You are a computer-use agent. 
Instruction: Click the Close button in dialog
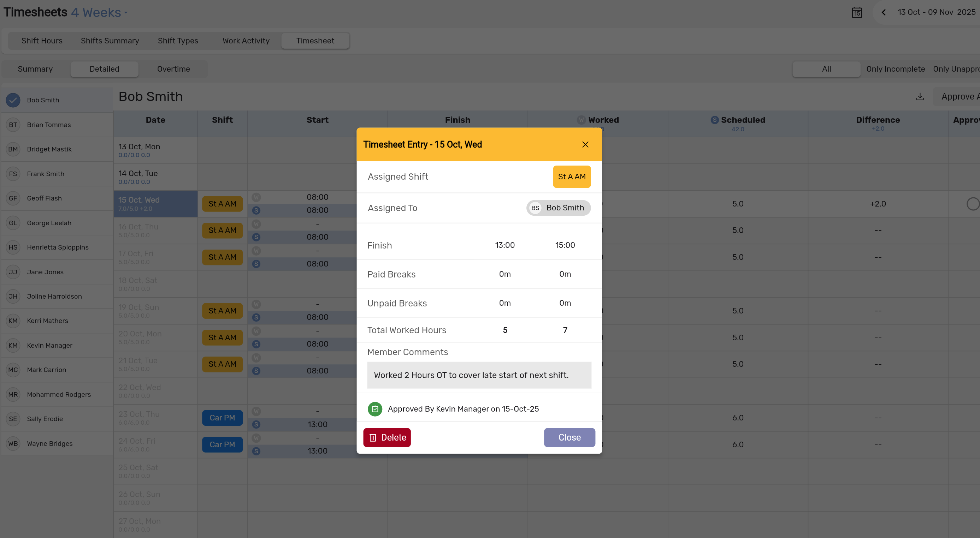(569, 437)
